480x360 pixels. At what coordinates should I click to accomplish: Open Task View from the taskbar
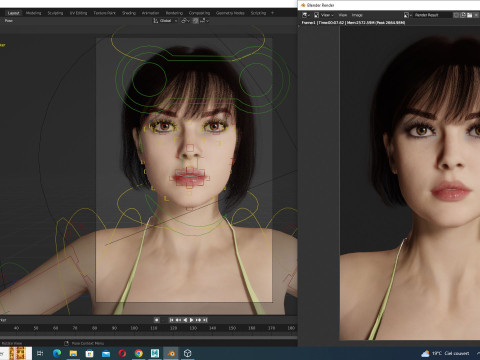pos(40,353)
